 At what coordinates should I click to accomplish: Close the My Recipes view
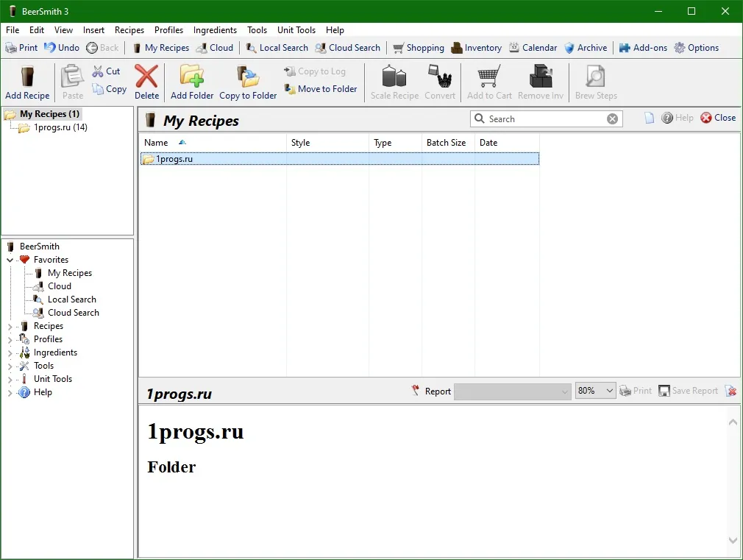[x=718, y=118]
